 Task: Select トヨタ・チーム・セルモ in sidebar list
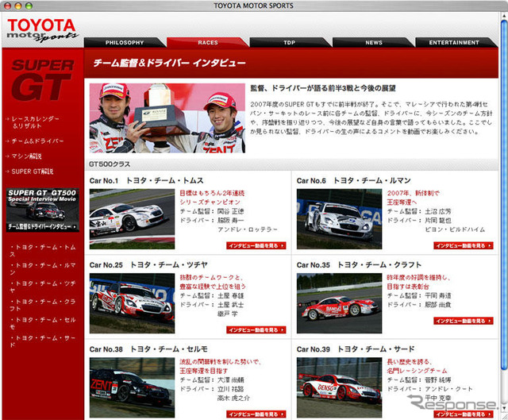click(42, 323)
